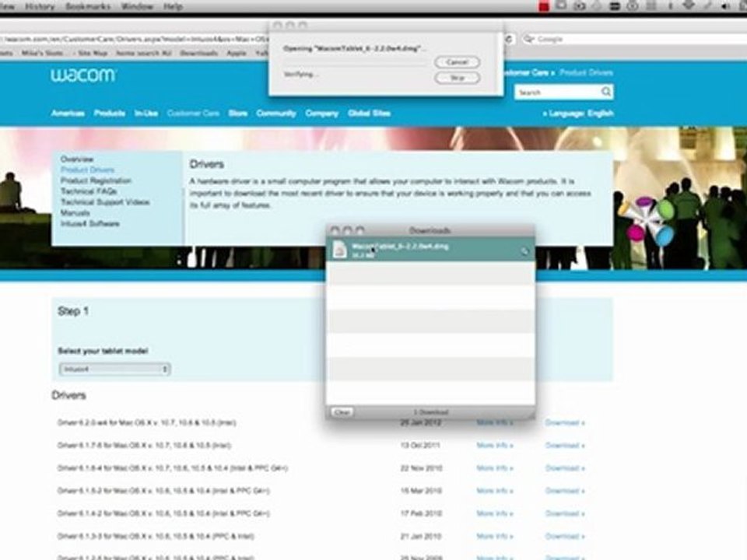
Task: Open Product Drivers in the sidebar
Action: pyautogui.click(x=87, y=170)
